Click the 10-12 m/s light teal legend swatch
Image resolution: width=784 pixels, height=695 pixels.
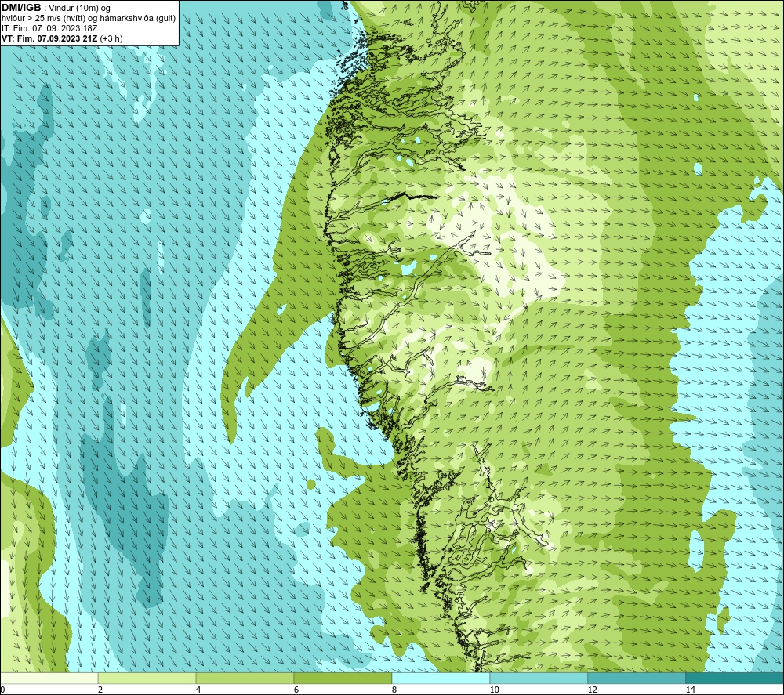click(x=539, y=678)
